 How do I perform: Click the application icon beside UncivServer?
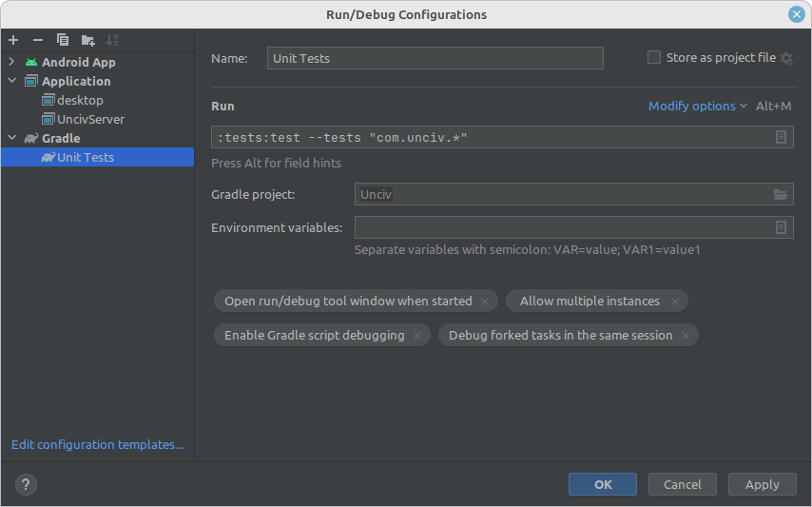48,119
